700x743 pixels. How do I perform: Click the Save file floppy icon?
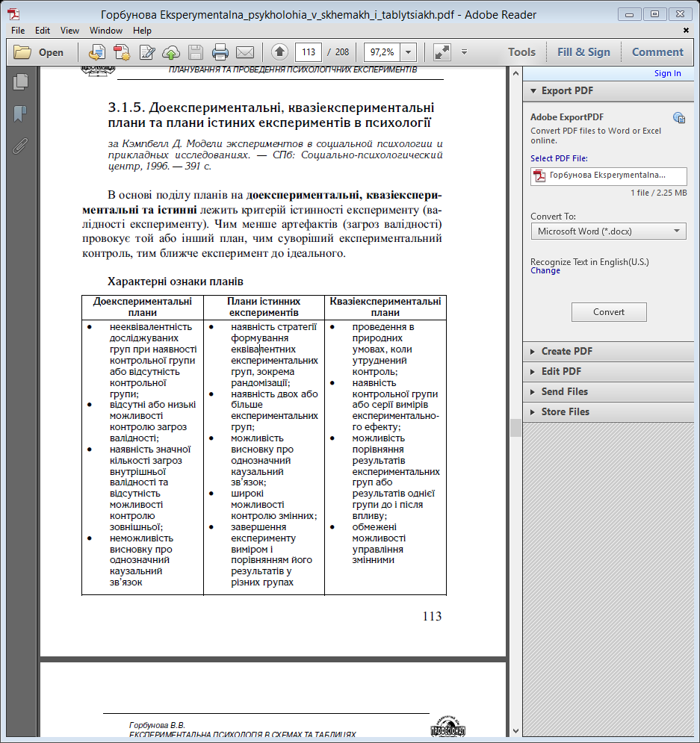click(196, 52)
